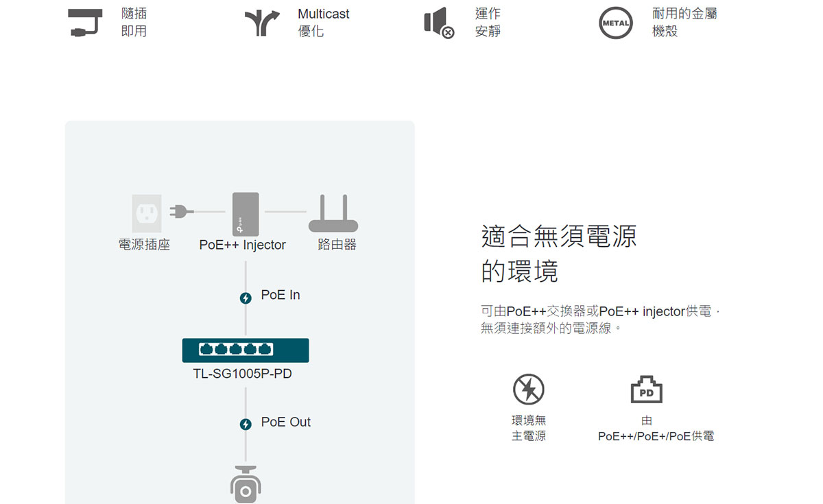The image size is (823, 504).
Task: Click the no main power crossed-bolt icon
Action: [x=529, y=389]
